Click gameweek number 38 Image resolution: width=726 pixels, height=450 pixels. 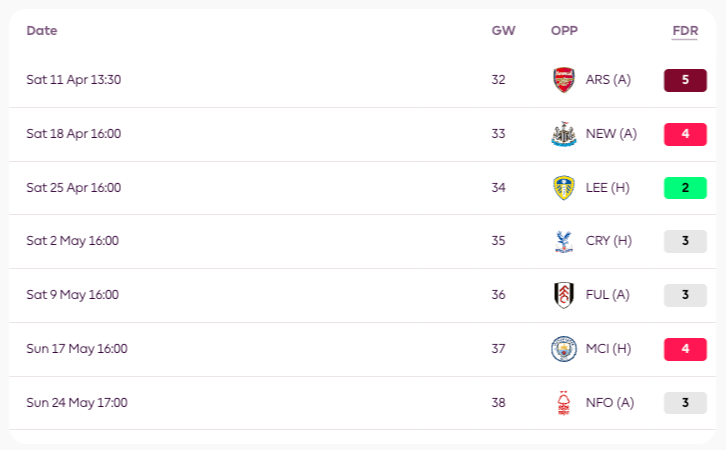(x=498, y=403)
